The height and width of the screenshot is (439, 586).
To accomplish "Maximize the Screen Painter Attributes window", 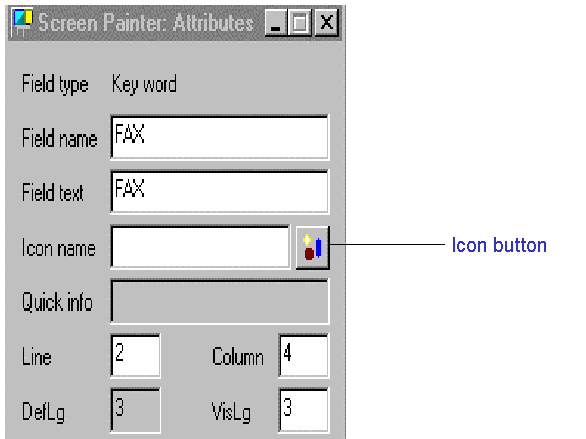I will [300, 23].
